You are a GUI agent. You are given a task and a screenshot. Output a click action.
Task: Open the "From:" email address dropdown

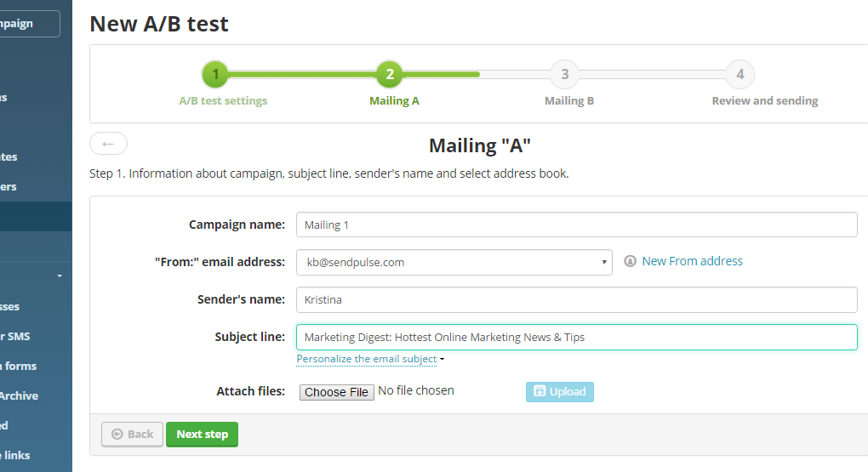click(x=454, y=262)
